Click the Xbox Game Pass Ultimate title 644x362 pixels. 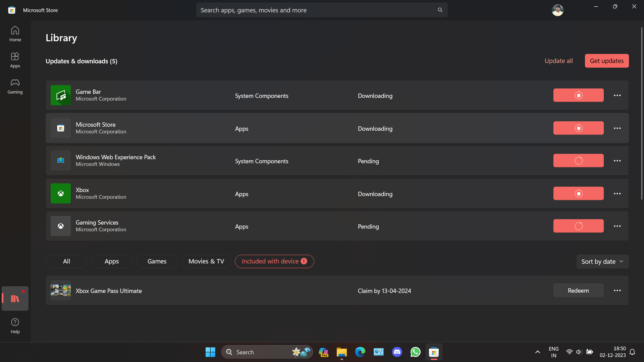(109, 291)
